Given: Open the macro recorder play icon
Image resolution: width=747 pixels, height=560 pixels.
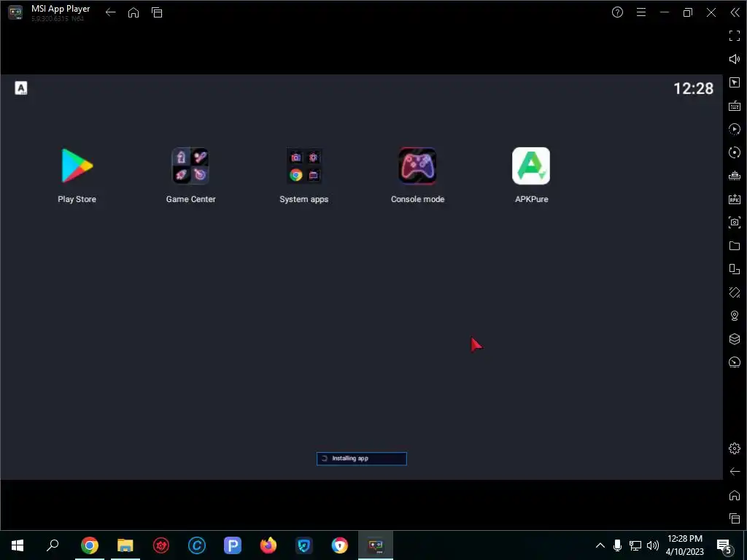Looking at the screenshot, I should coord(735,129).
